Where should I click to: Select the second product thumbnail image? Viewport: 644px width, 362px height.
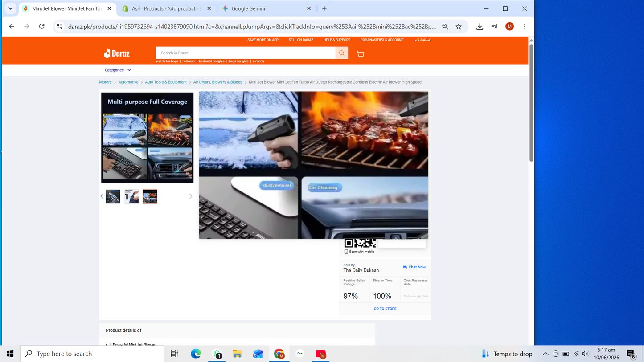click(x=131, y=196)
